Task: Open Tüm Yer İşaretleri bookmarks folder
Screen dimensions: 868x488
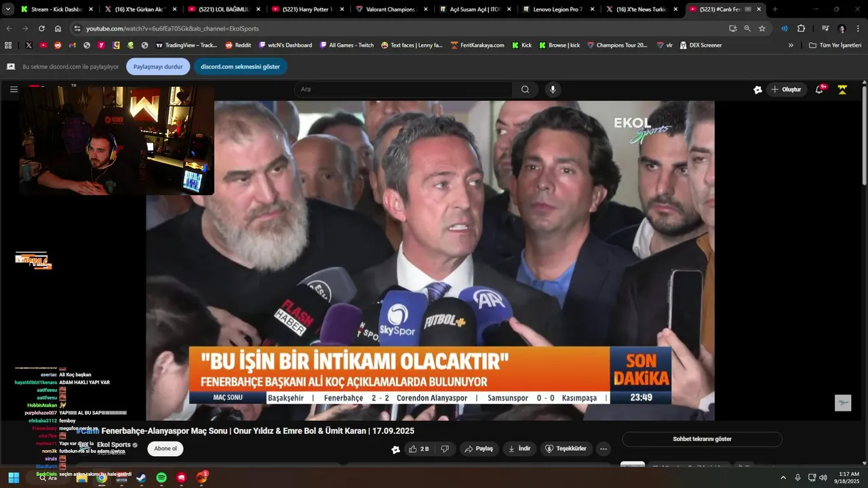Action: pos(835,45)
